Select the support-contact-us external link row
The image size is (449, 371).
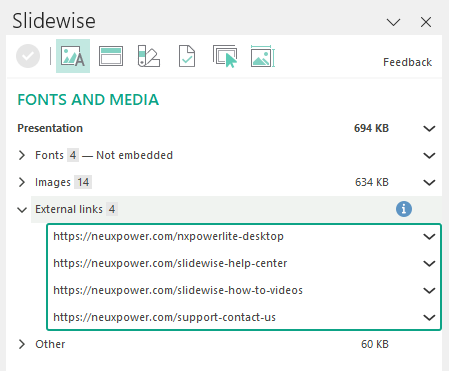(x=244, y=317)
